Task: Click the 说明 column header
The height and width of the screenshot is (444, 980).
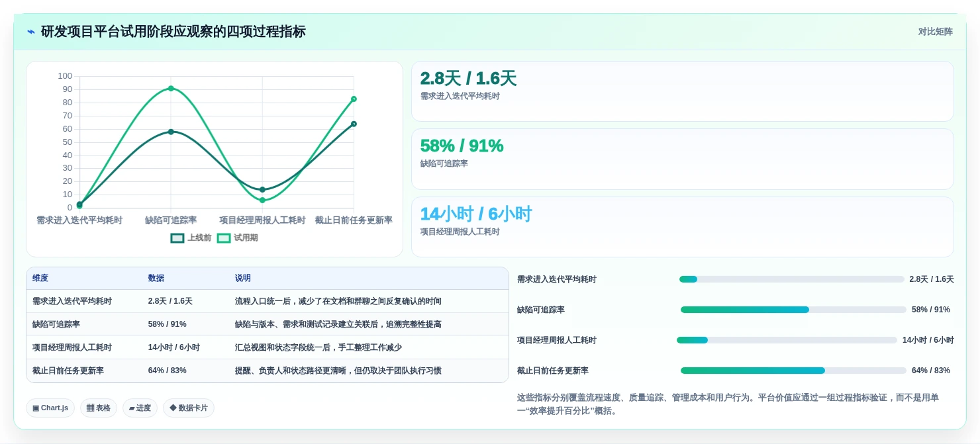Action: (243, 279)
